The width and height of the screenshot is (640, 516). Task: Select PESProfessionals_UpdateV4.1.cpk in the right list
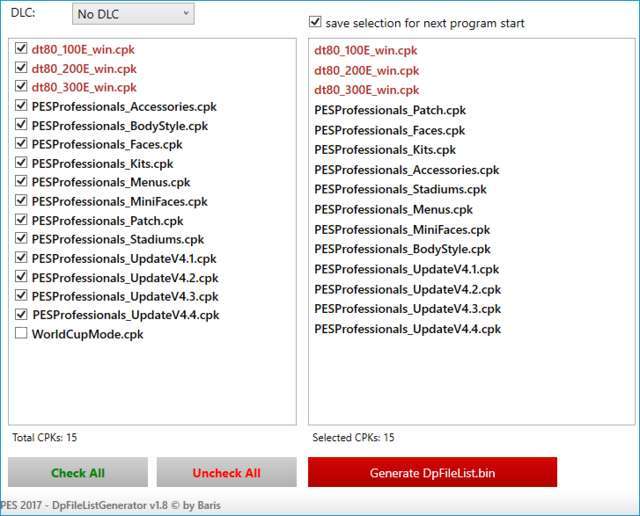407,269
